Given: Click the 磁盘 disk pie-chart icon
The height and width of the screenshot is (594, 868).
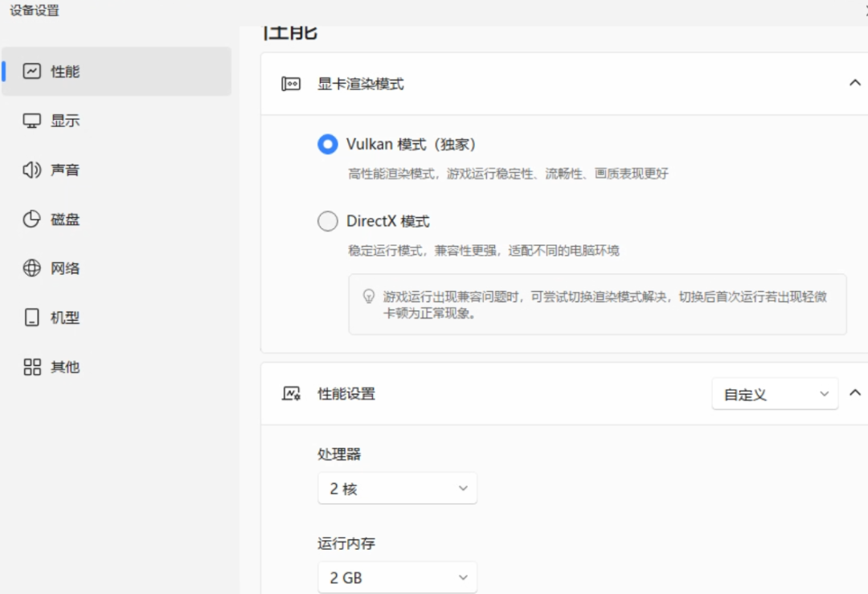Looking at the screenshot, I should (x=34, y=219).
